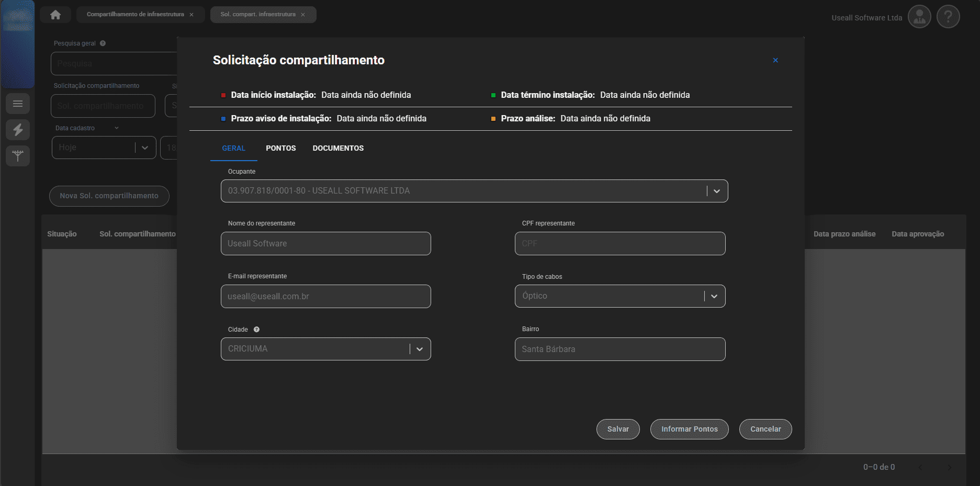Switch to the DOCUMENTOS tab

coord(338,148)
